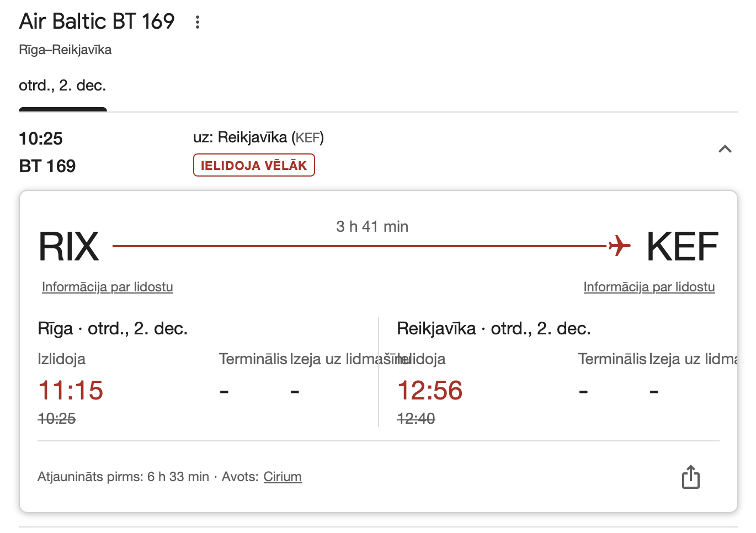Select the "otrd., 2. dec." date tab
The image size is (756, 533).
click(x=62, y=86)
